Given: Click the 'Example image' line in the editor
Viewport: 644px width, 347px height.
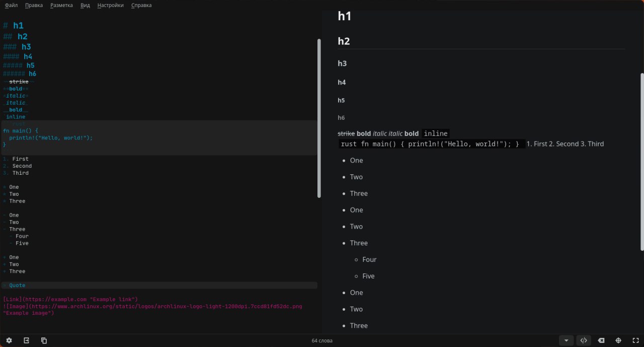Looking at the screenshot, I should tap(28, 313).
